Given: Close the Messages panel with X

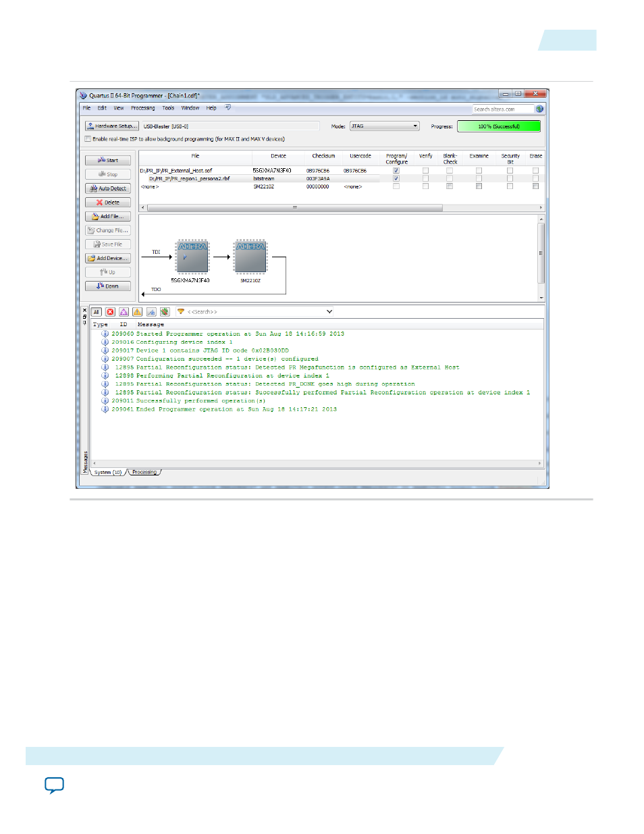Looking at the screenshot, I should 84,311.
